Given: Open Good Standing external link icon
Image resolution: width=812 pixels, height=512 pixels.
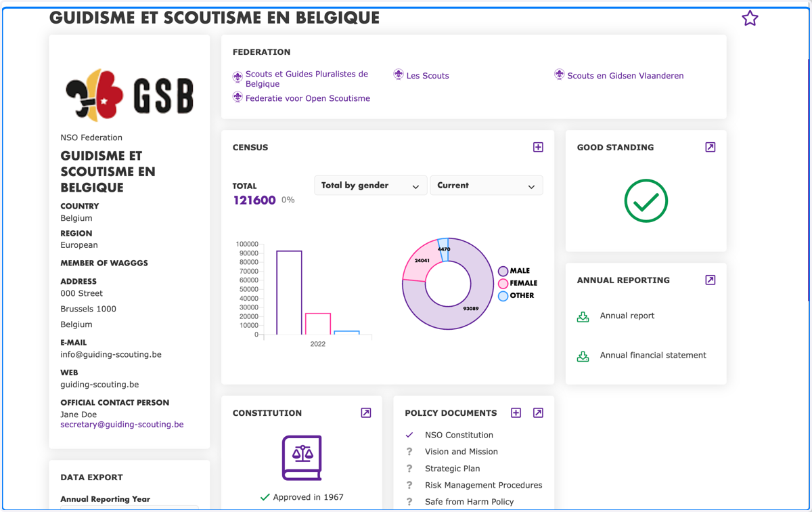Looking at the screenshot, I should tap(710, 147).
